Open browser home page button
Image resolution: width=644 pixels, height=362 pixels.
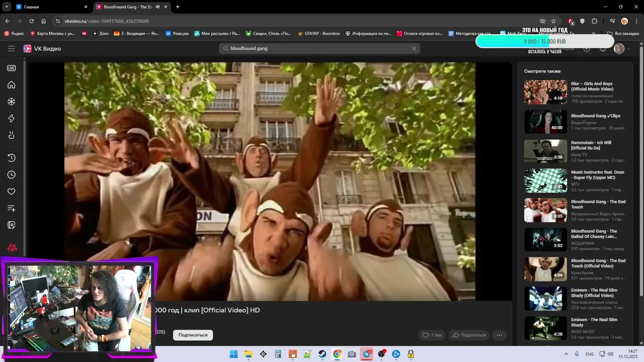44,21
